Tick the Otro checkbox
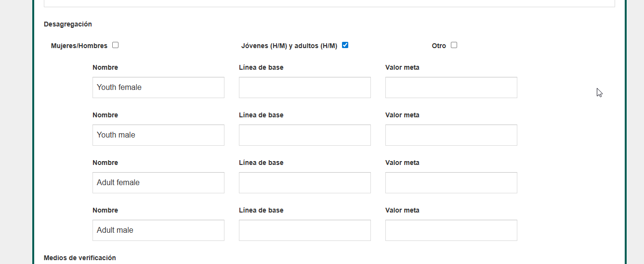The height and width of the screenshot is (264, 644). click(454, 45)
